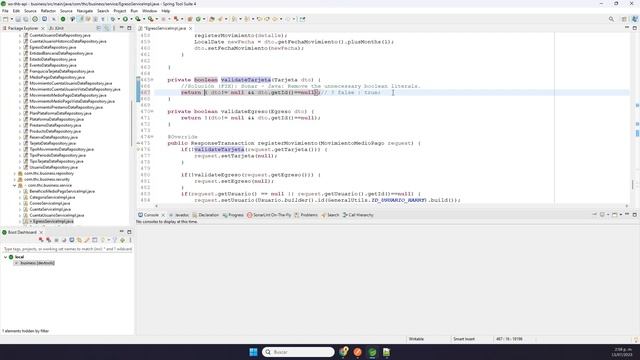Click Boot Dashboard debug start icon
This screenshot has height=360, width=640.
pyautogui.click(x=49, y=240)
